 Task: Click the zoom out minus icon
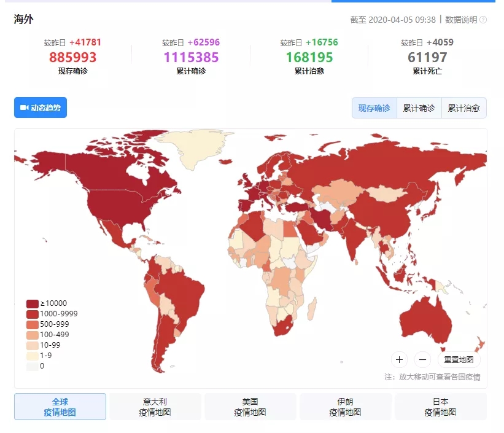tap(422, 360)
